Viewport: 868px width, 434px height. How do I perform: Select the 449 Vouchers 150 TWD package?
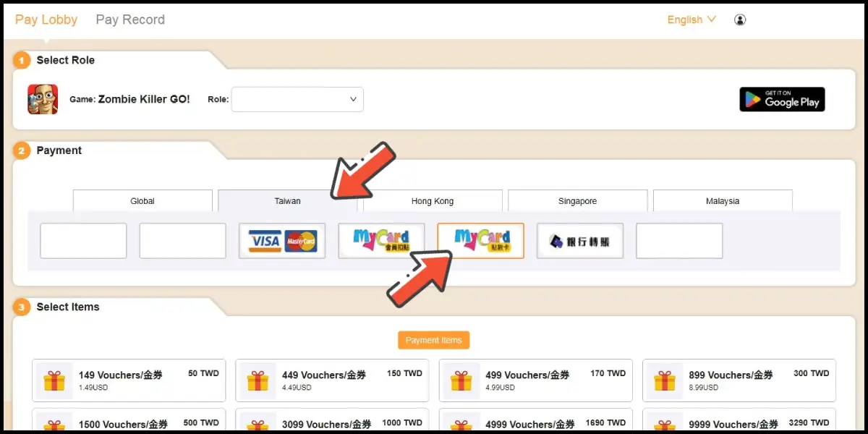(x=332, y=380)
